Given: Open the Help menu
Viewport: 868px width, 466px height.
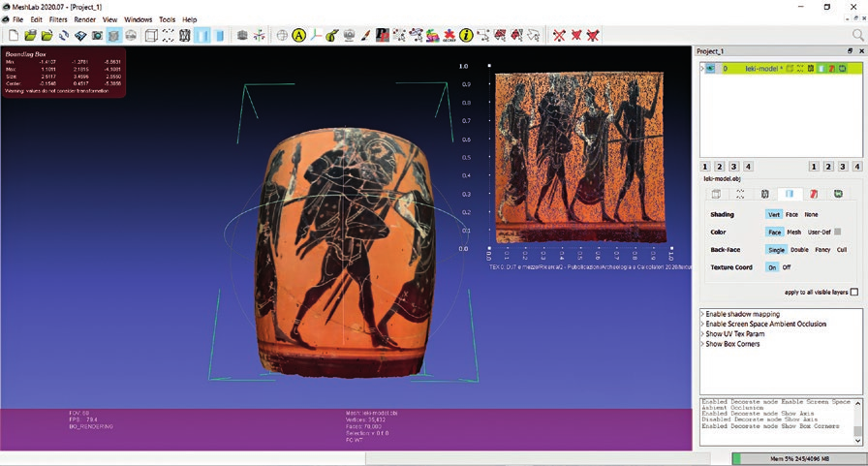Looking at the screenshot, I should [189, 19].
